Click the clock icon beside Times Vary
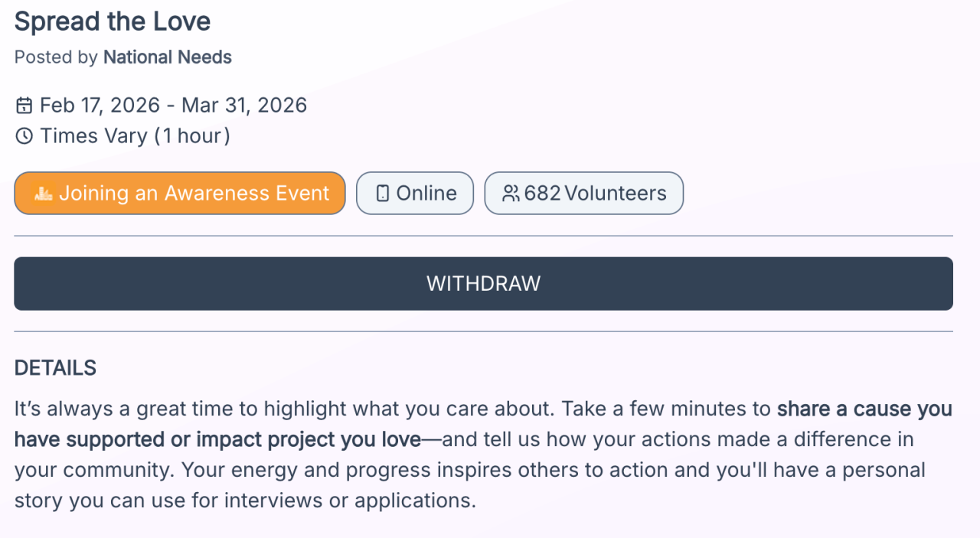This screenshot has width=980, height=538. (24, 136)
